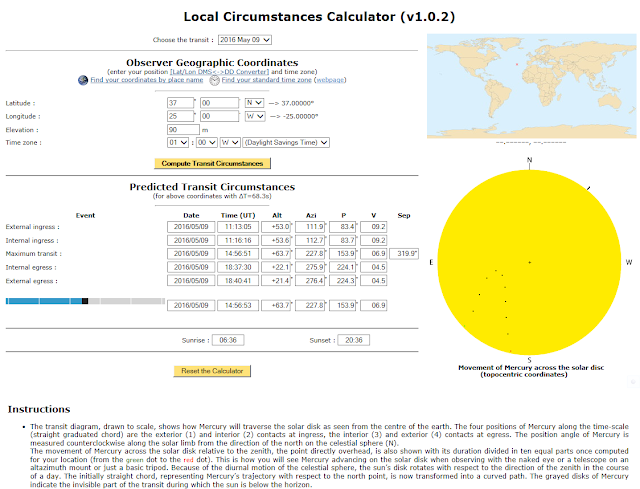The height and width of the screenshot is (489, 640).
Task: Click Internal ingress time 11:16:16
Action: [238, 240]
